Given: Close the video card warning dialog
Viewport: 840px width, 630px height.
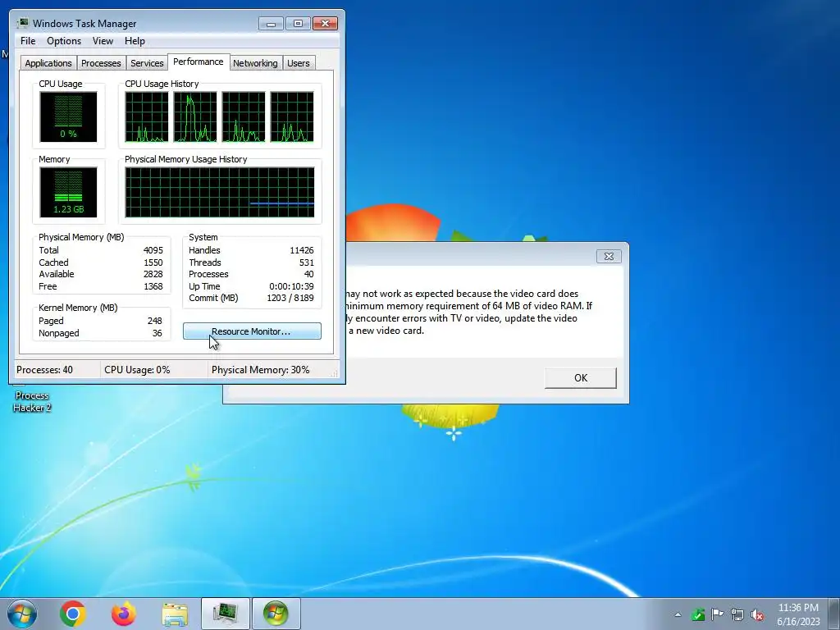Looking at the screenshot, I should [609, 256].
